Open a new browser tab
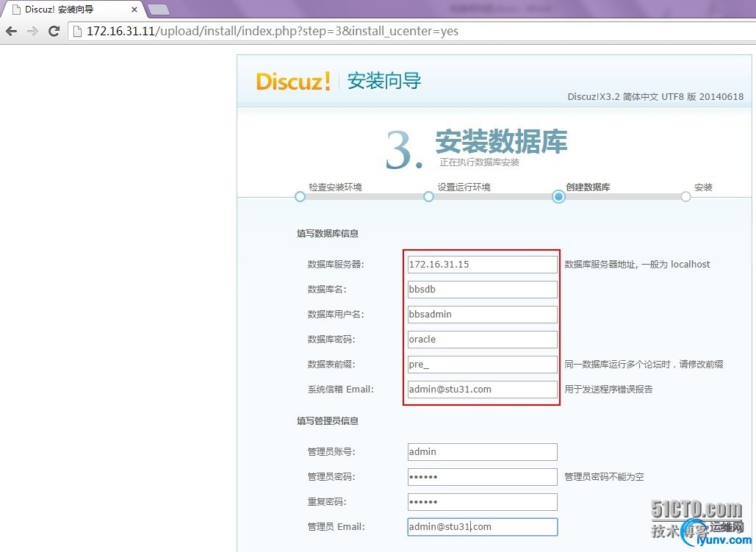This screenshot has width=756, height=552. point(158,9)
